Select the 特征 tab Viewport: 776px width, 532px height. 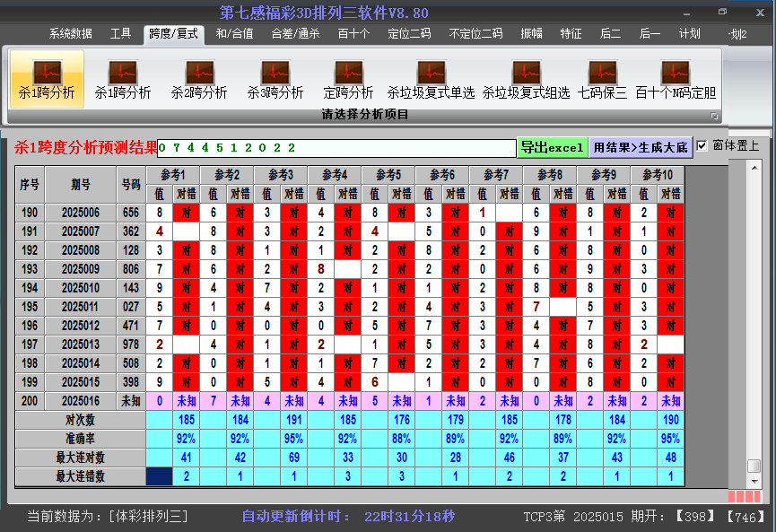coord(571,34)
